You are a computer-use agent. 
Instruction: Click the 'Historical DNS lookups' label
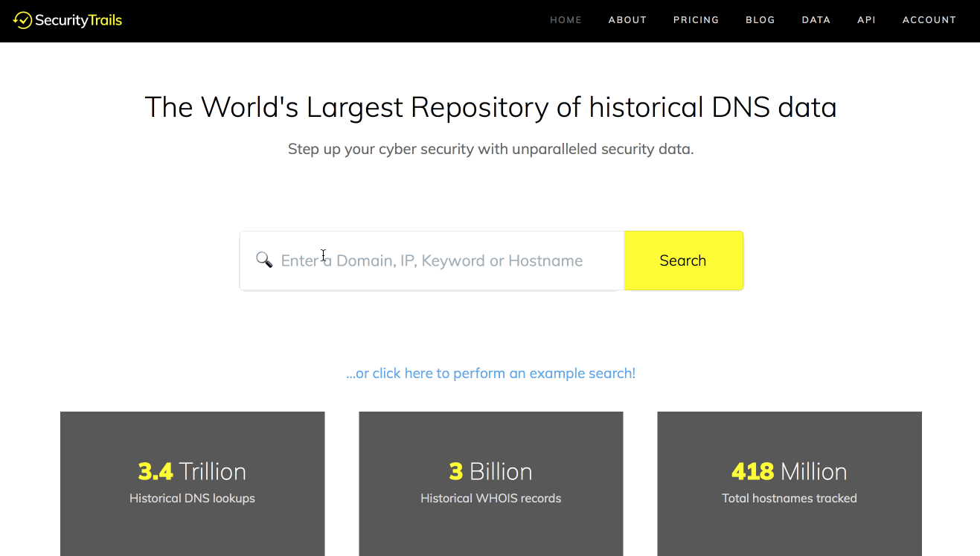click(192, 498)
